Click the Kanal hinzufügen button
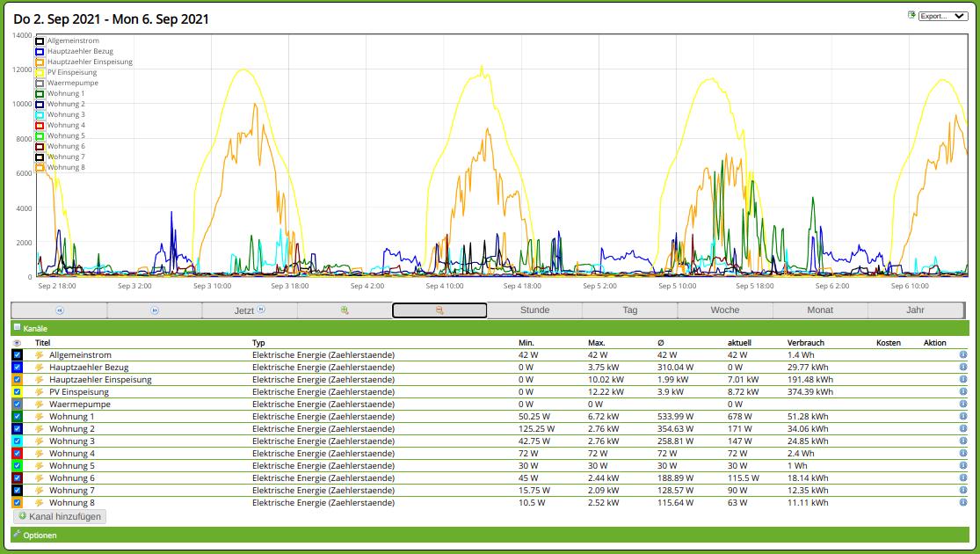Image resolution: width=980 pixels, height=554 pixels. pyautogui.click(x=60, y=516)
